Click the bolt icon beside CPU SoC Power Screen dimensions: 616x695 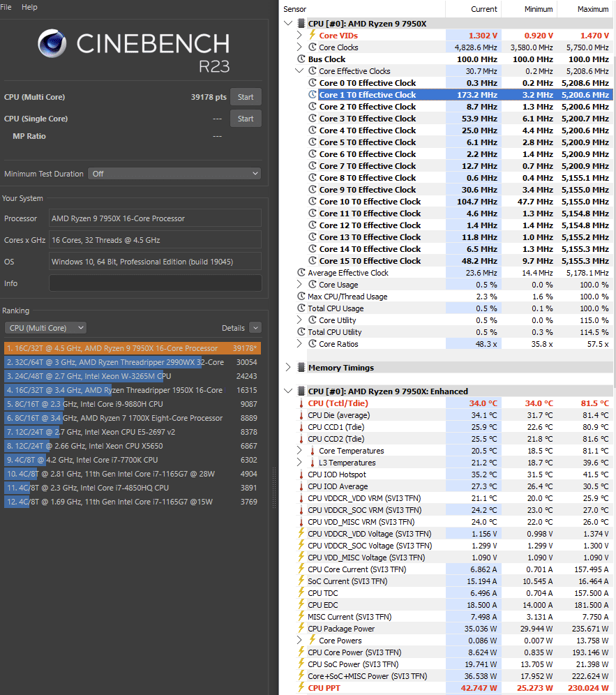tap(301, 664)
